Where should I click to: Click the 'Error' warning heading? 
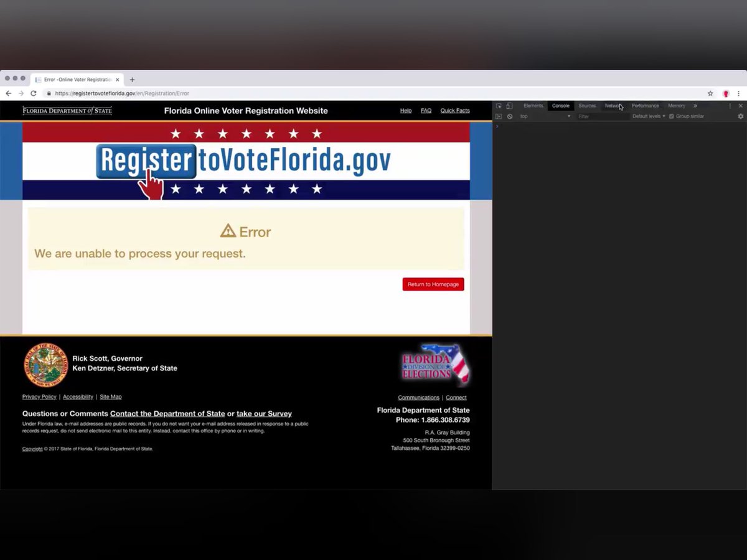[x=246, y=231]
